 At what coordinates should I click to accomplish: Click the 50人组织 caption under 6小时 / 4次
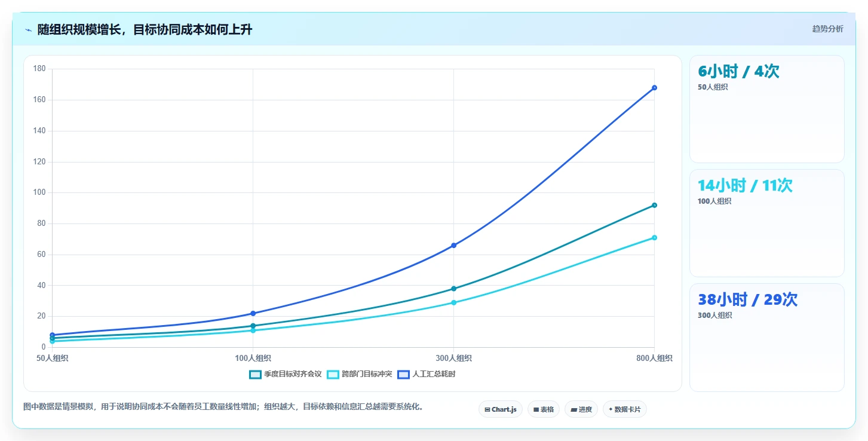click(x=713, y=87)
